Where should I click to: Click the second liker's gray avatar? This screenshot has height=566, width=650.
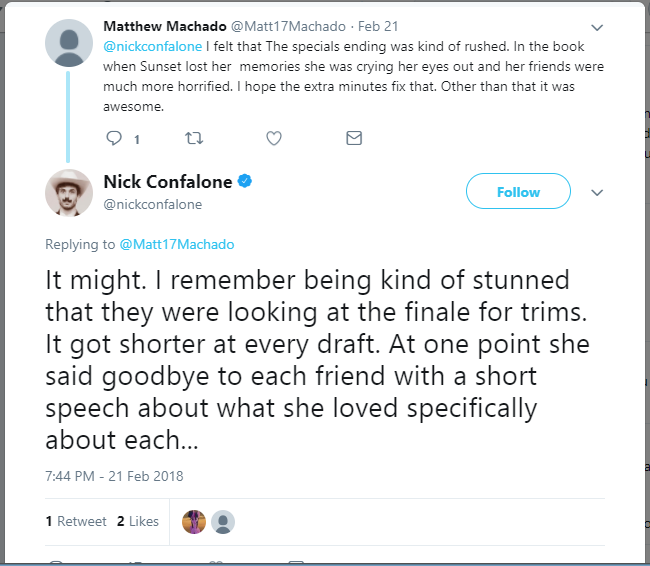(x=223, y=521)
